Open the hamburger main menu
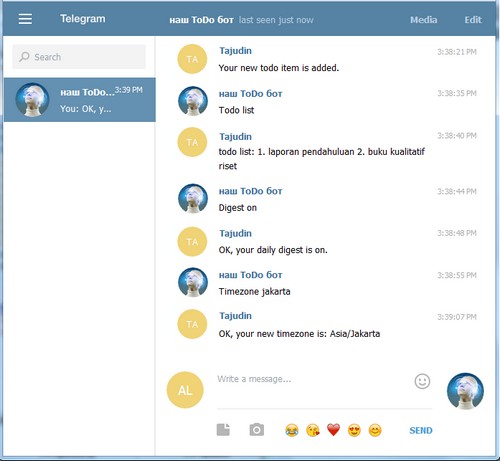This screenshot has width=500, height=461. (x=25, y=19)
